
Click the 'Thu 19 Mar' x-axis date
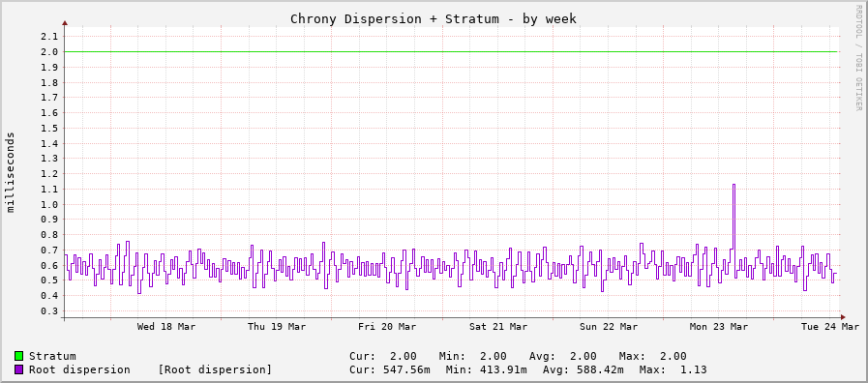pos(277,327)
